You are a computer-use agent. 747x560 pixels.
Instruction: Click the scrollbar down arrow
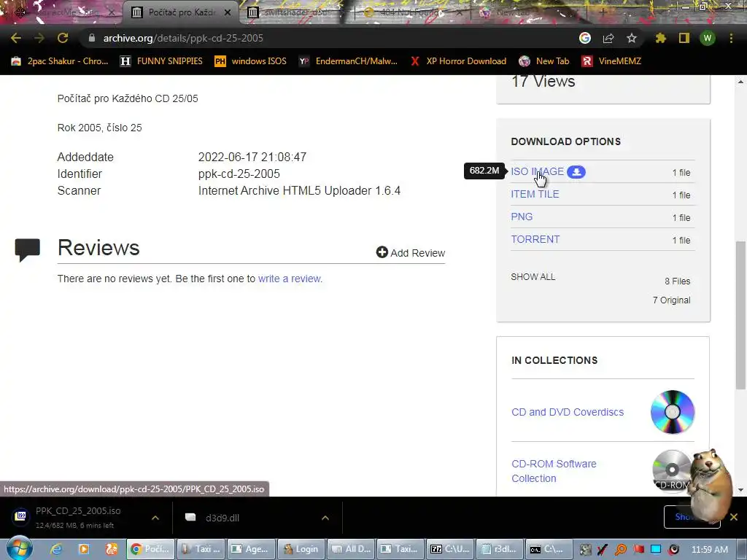click(x=740, y=490)
